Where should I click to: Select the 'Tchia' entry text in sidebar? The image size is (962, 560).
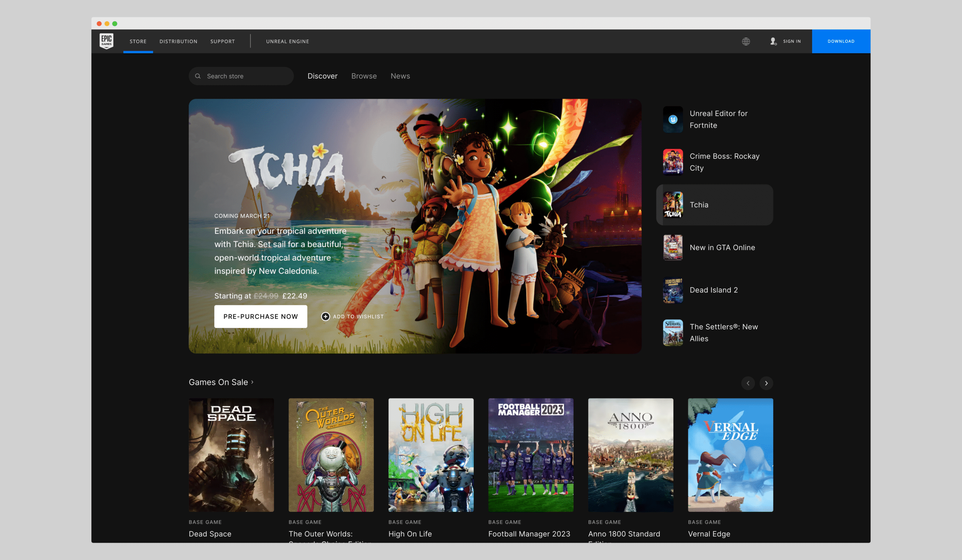click(x=699, y=205)
